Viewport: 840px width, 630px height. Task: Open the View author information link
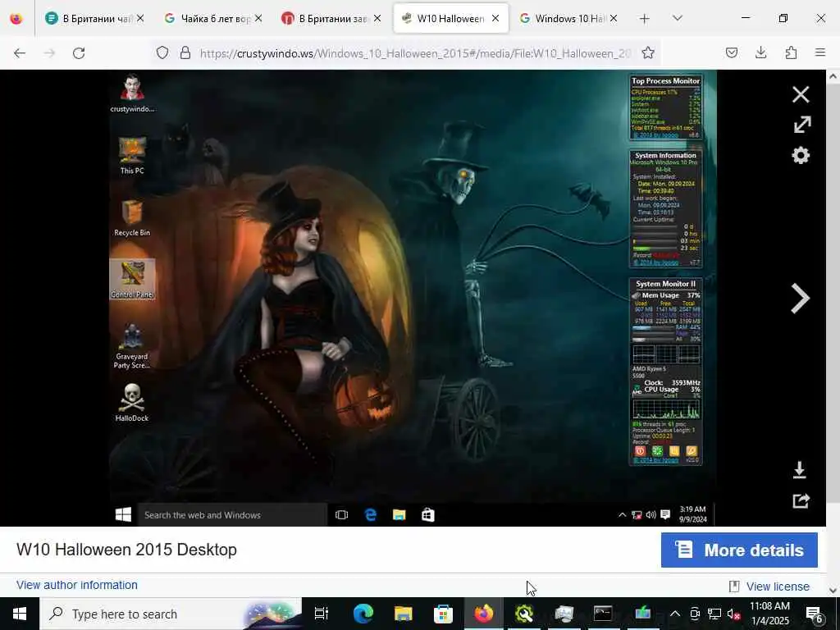pos(76,585)
